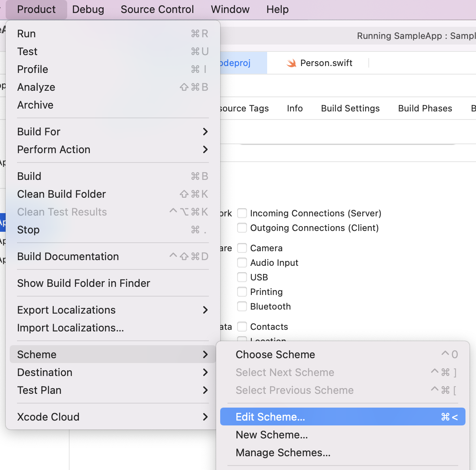Click the Running SampleApp status text
This screenshot has width=476, height=470.
416,36
